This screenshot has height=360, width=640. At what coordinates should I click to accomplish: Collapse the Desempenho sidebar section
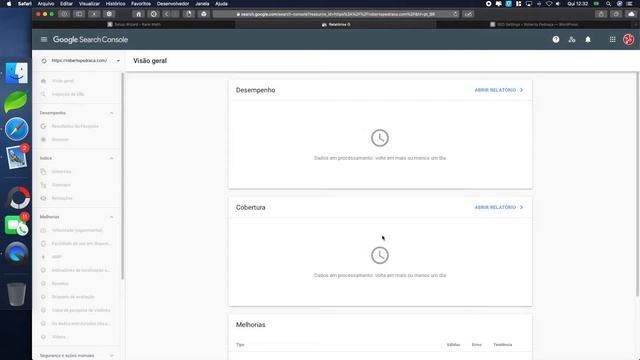(x=111, y=113)
